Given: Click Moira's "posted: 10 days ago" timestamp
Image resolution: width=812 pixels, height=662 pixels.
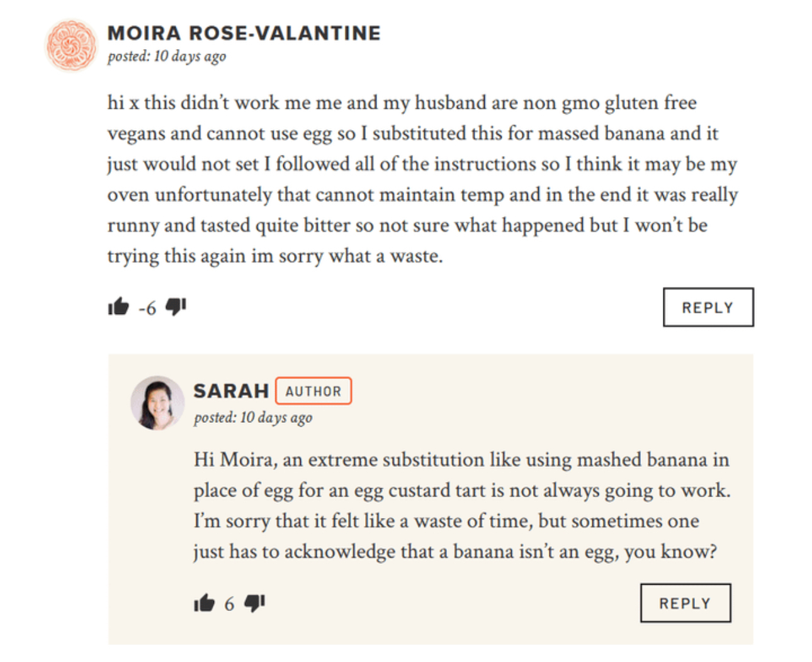Looking at the screenshot, I should 167,57.
